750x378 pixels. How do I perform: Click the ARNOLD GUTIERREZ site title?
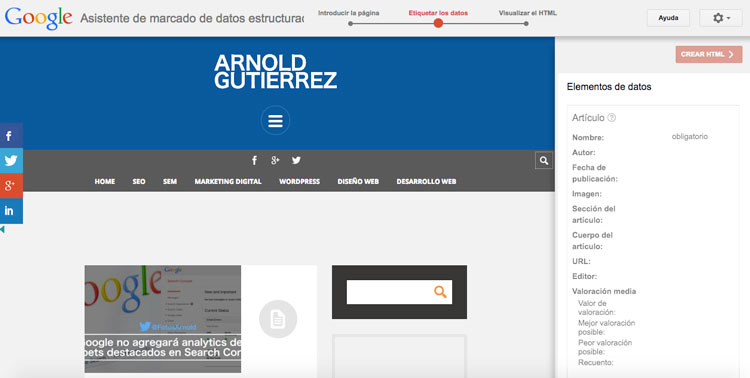click(276, 71)
